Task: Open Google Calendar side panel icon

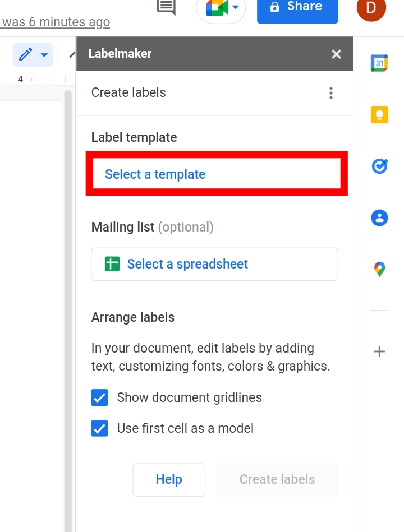Action: 379,63
